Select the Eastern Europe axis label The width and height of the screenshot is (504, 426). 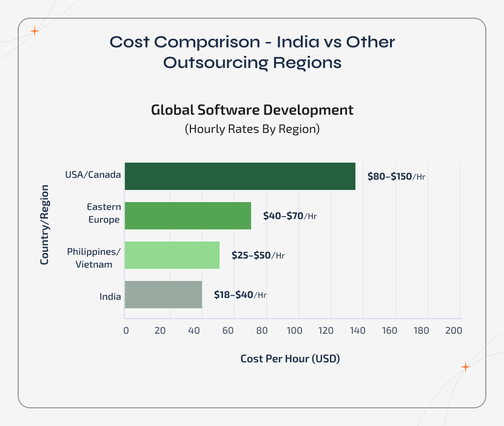click(103, 214)
